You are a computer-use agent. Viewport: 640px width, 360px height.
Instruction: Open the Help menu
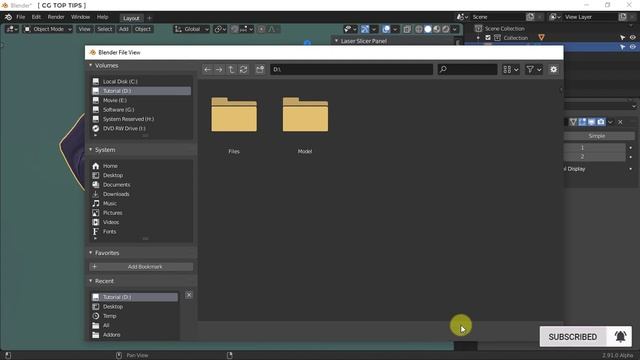pos(102,17)
